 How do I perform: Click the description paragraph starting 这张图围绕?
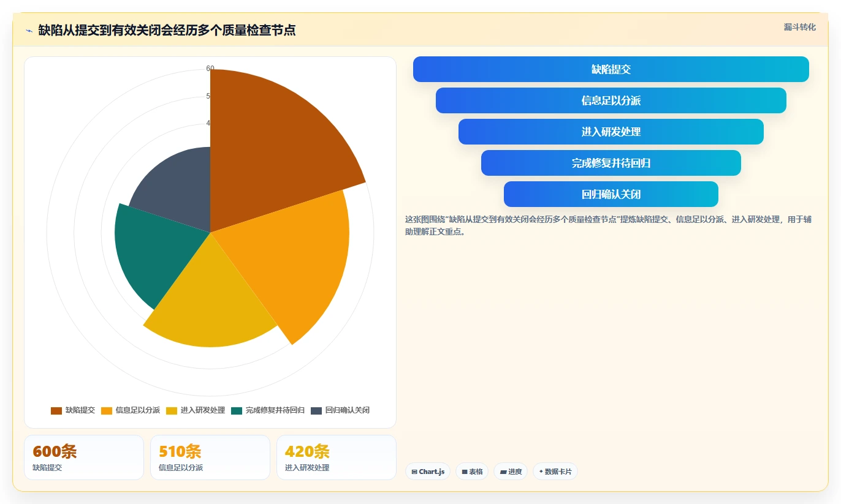coord(608,225)
